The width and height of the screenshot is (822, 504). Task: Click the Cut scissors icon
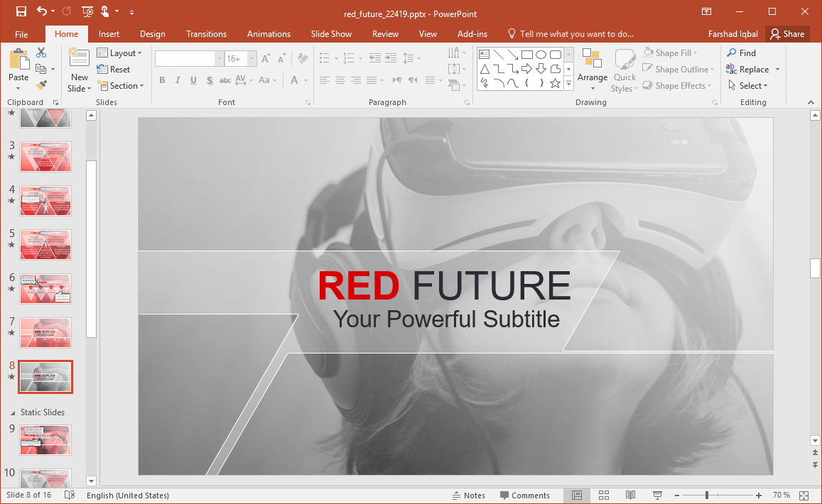[x=41, y=53]
